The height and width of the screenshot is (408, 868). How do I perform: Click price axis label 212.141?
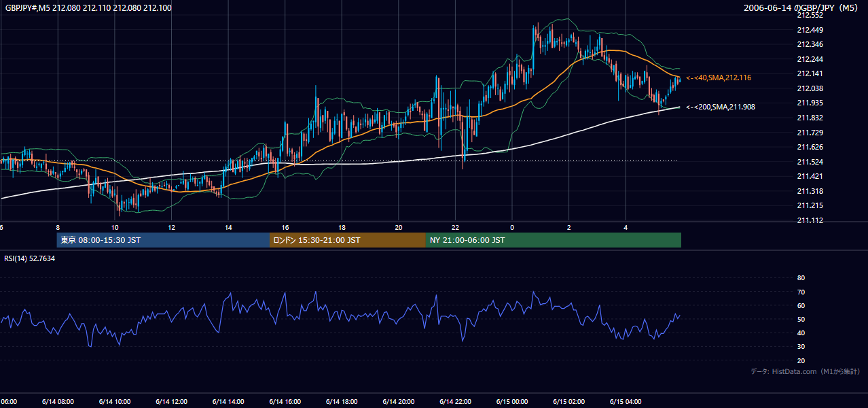click(x=810, y=73)
